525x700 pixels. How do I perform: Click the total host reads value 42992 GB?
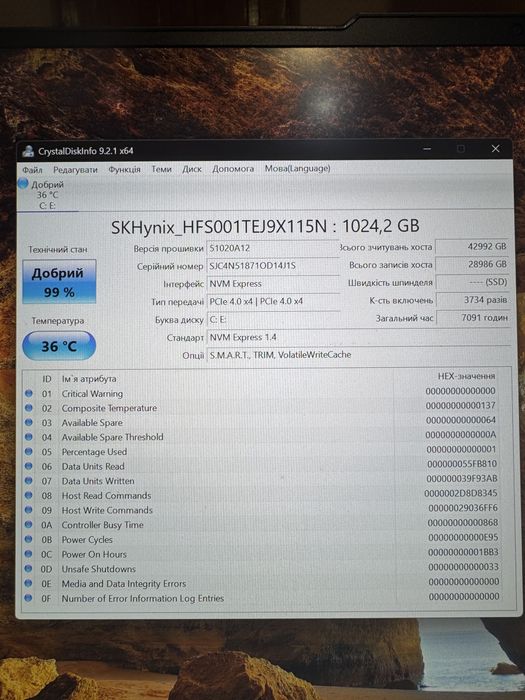coord(473,246)
